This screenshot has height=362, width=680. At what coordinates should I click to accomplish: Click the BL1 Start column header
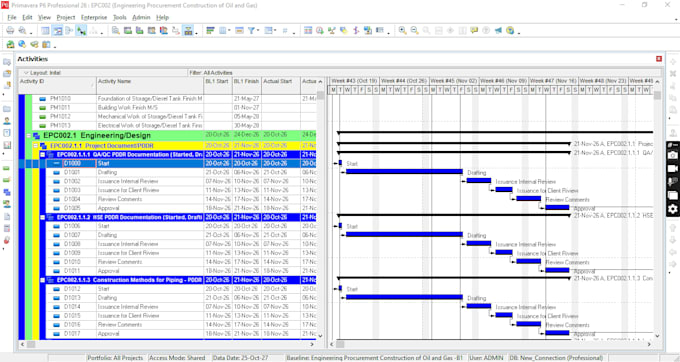click(x=218, y=85)
